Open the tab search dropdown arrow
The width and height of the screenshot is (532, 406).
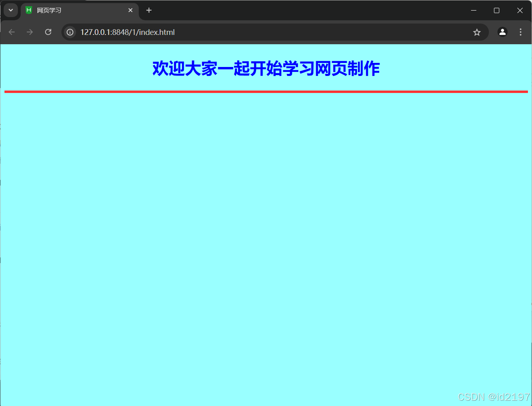coord(11,10)
